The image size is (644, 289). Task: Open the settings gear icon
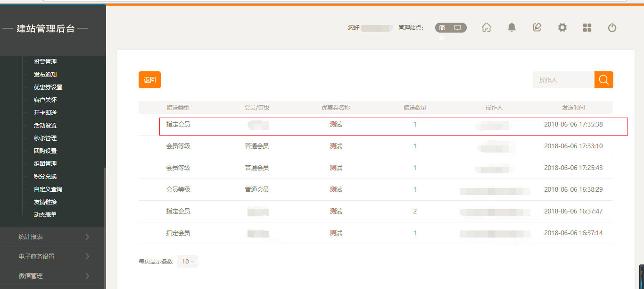(x=562, y=28)
